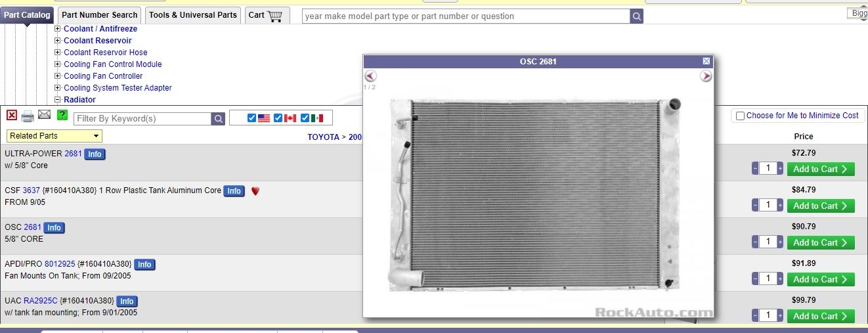Screen dimensions: 868x333
Task: Show next image in OSC 2681 popup
Action: coord(706,76)
